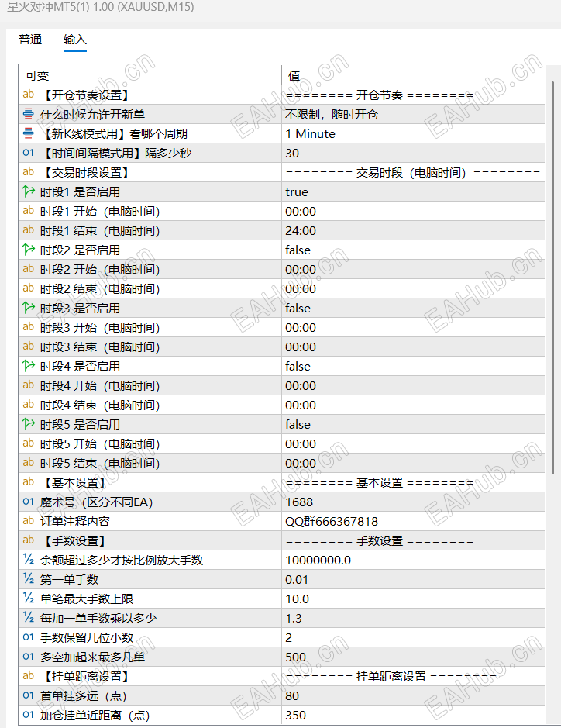Click the bool arrow icon beside 时段2 是否启用
The image size is (561, 728).
29,250
